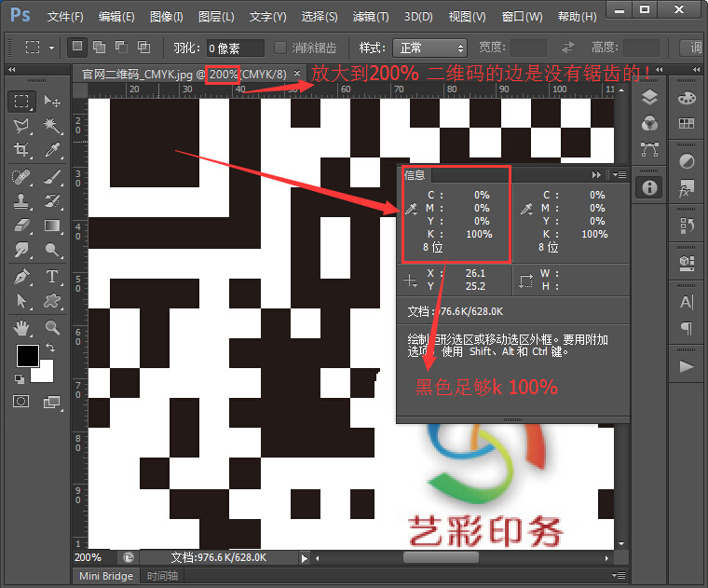
Task: Select the Pen tool
Action: point(22,277)
